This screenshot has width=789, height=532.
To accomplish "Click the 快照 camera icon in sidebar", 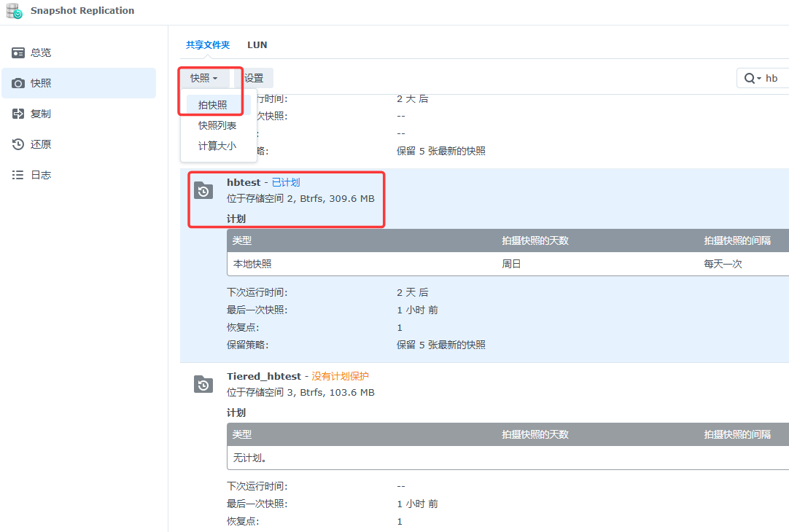I will tap(18, 84).
